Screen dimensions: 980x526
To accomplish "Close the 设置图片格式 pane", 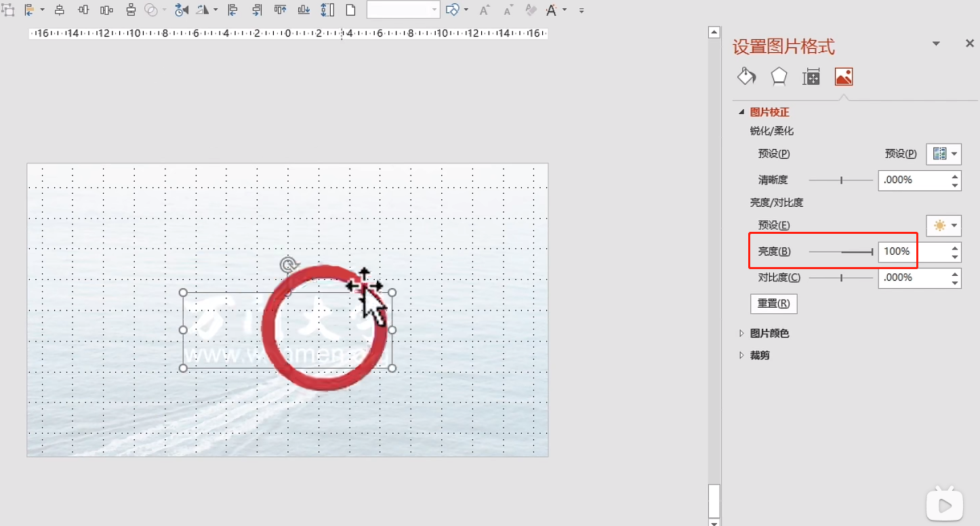I will coord(970,43).
